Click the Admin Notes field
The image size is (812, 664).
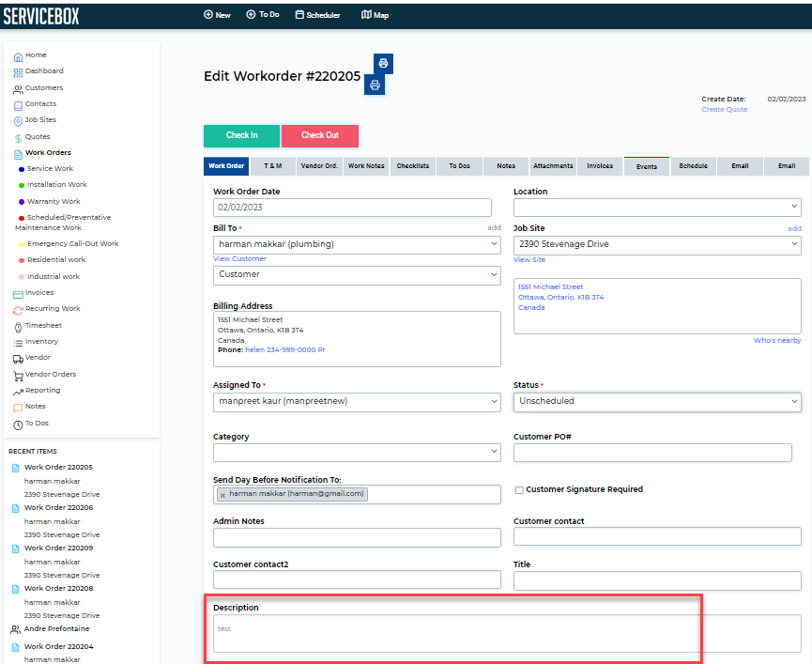click(357, 537)
